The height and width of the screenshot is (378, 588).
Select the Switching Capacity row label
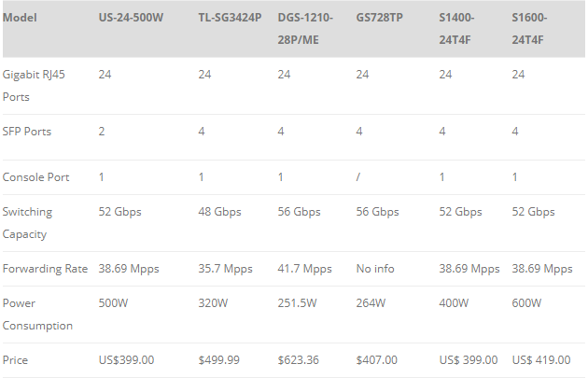click(x=28, y=222)
